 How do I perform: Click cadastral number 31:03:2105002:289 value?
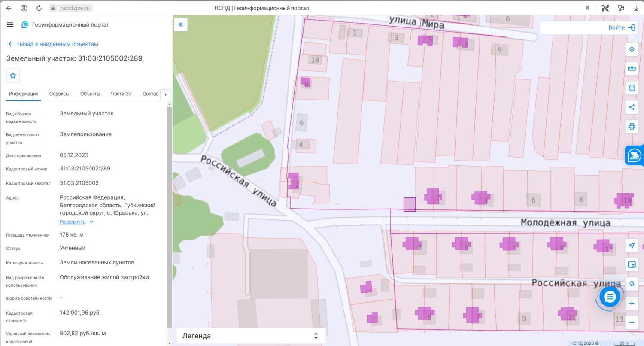click(85, 169)
